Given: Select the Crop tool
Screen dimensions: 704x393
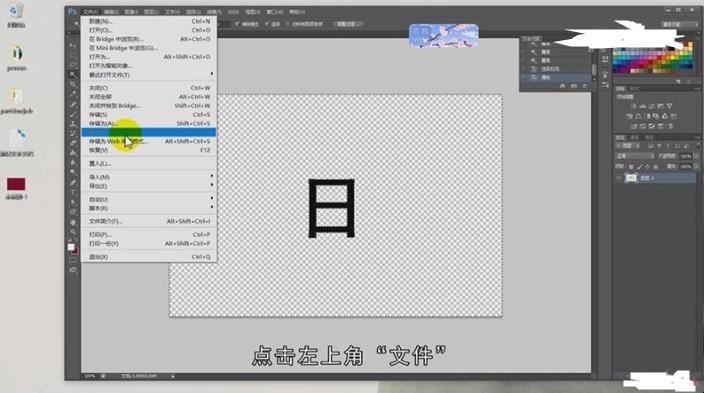Looking at the screenshot, I should pos(73,84).
